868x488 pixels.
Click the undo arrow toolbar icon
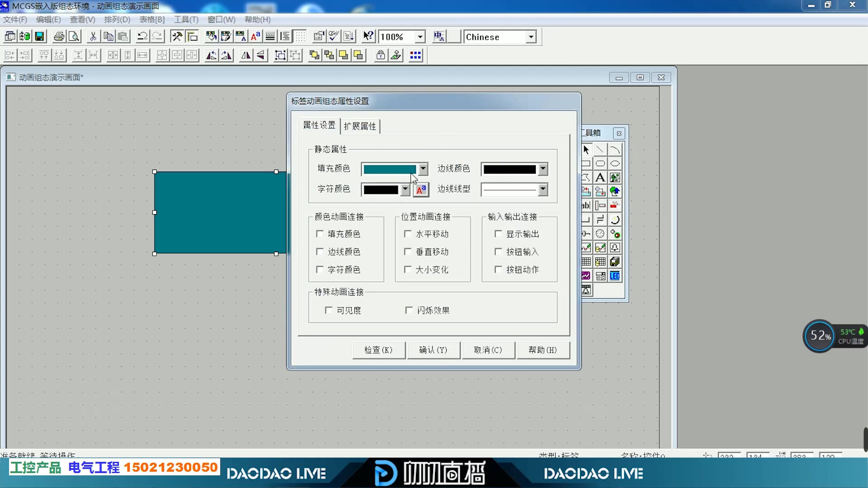(x=142, y=37)
